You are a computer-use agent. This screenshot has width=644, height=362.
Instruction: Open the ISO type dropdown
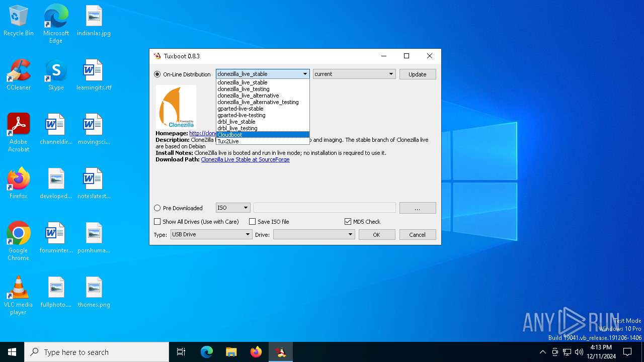tap(233, 208)
